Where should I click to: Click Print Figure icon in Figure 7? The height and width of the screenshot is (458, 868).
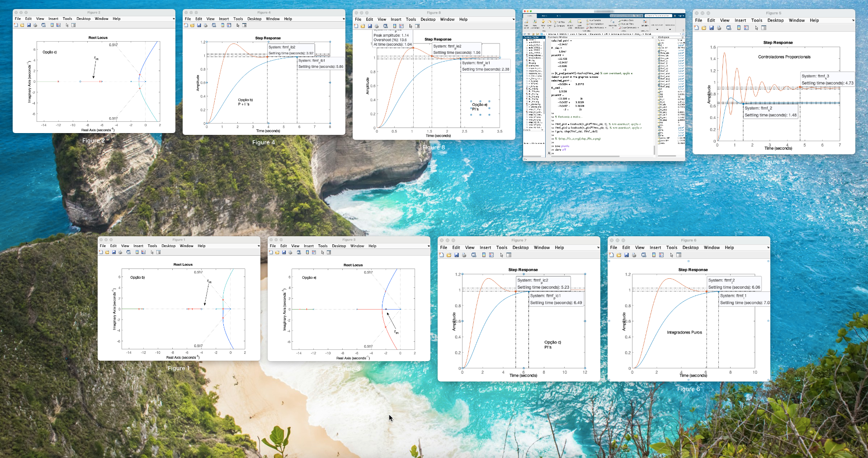pos(464,255)
